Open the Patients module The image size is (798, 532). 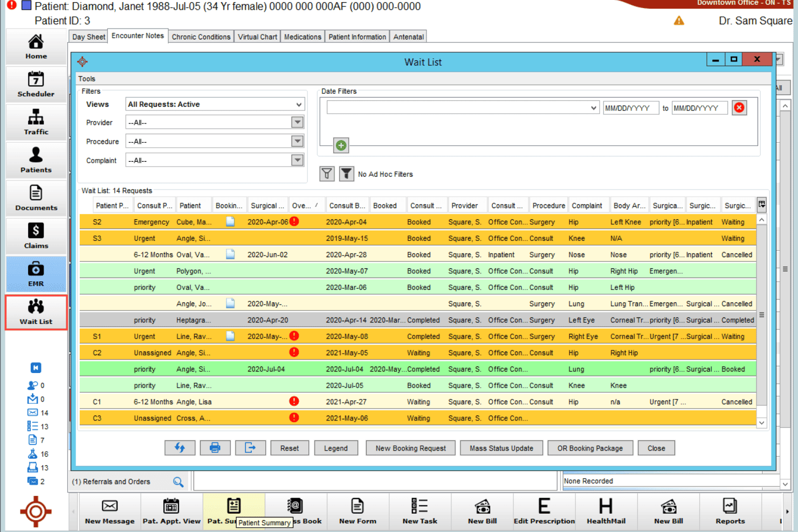36,161
